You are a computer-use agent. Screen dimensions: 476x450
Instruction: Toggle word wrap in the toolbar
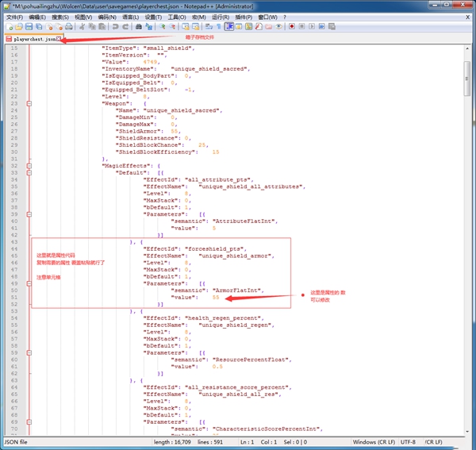209,27
